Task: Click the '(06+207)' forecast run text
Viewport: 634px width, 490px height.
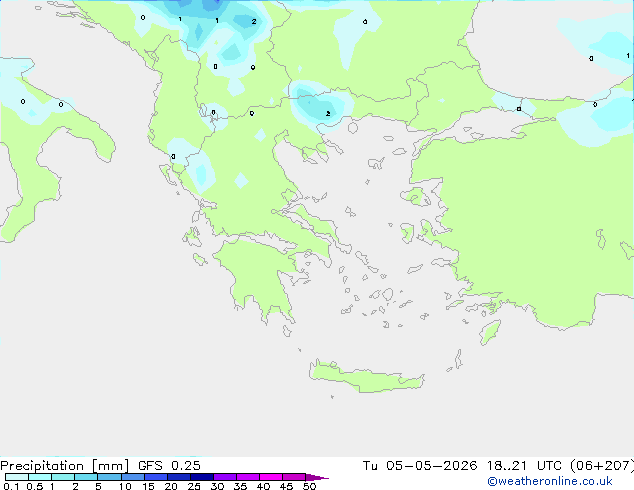Action: click(x=602, y=466)
